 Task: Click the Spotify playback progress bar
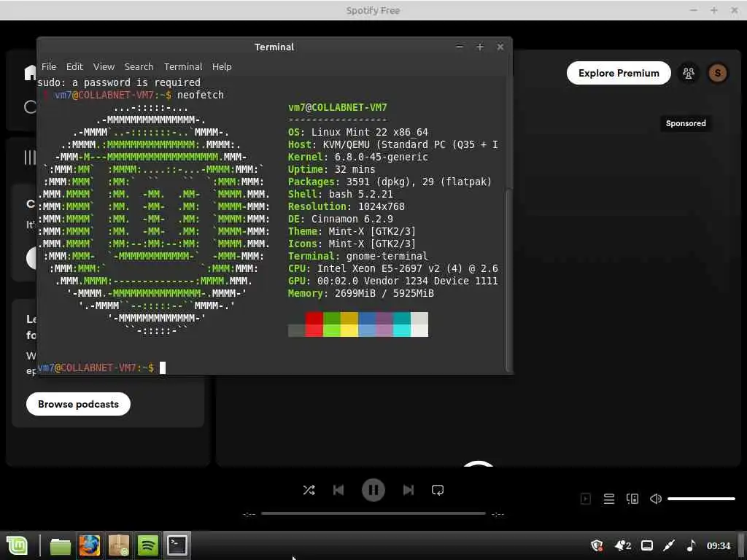[x=373, y=513]
